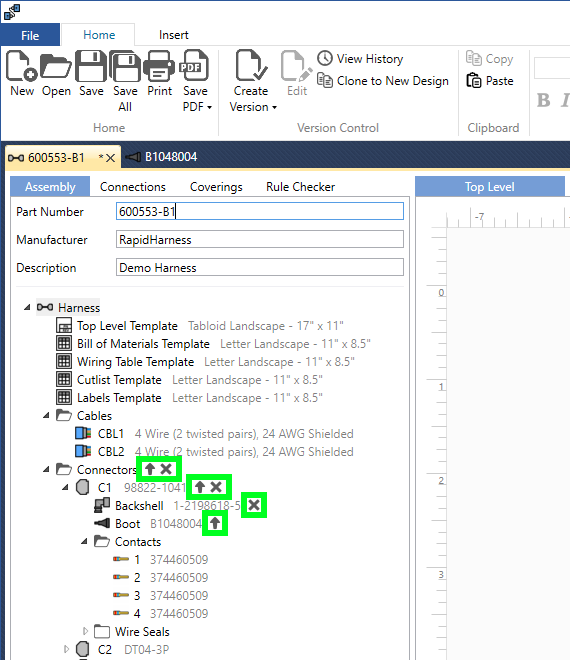Open the Rule Checker tab
Image resolution: width=570 pixels, height=660 pixels.
point(300,186)
